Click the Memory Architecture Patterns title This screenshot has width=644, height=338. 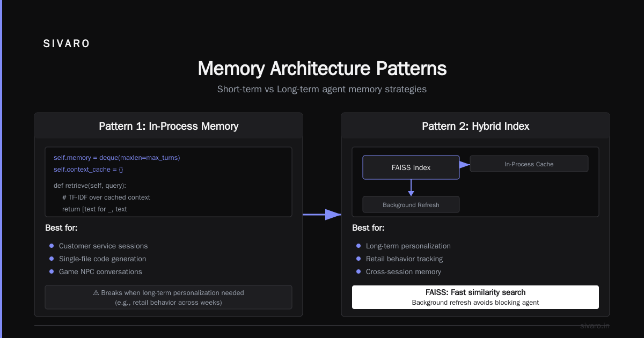pyautogui.click(x=322, y=69)
